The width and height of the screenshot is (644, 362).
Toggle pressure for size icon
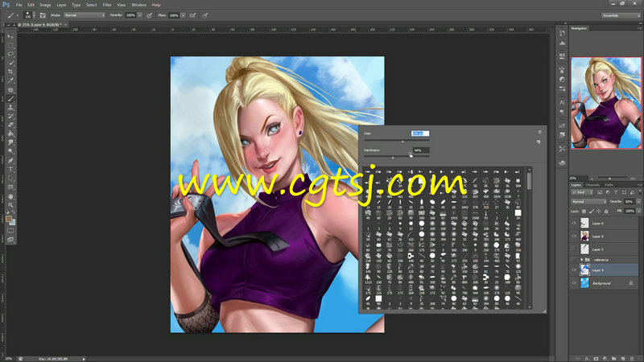204,15
